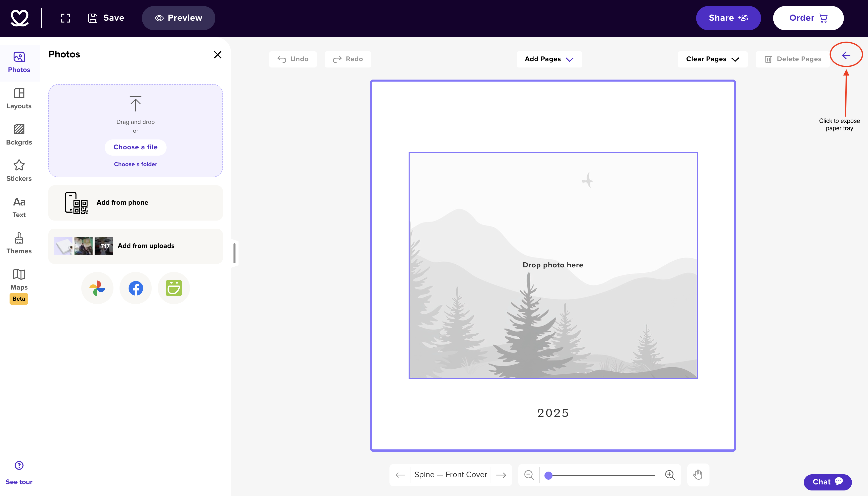This screenshot has width=868, height=496.
Task: Open the Stickers panel
Action: click(x=19, y=171)
